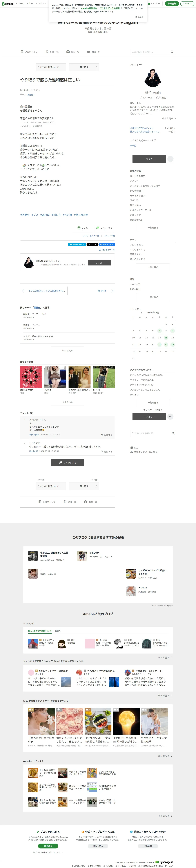The height and width of the screenshot is (868, 196).
Task: Go to the next article 目で犯す at top
Action: pos(84,67)
